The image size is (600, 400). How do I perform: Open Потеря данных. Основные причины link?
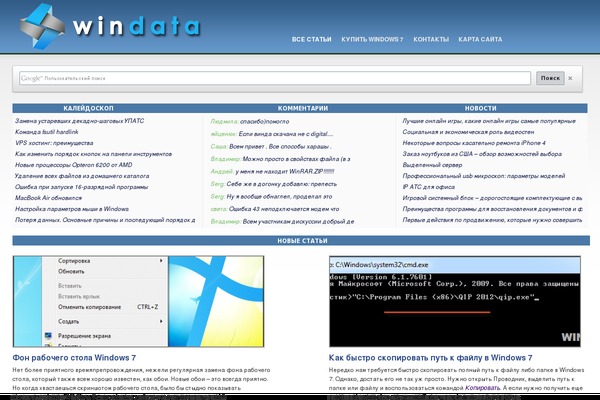tap(105, 220)
